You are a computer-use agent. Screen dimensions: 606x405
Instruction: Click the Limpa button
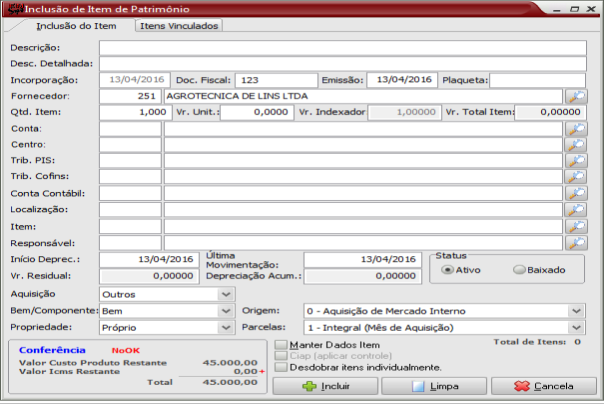tap(434, 386)
